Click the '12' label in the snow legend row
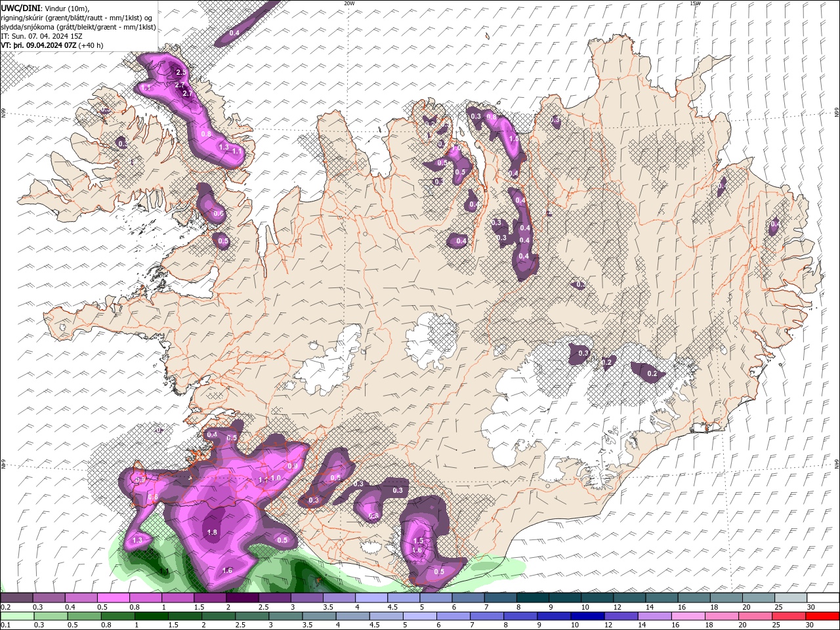This screenshot has height=630, width=840. click(618, 607)
